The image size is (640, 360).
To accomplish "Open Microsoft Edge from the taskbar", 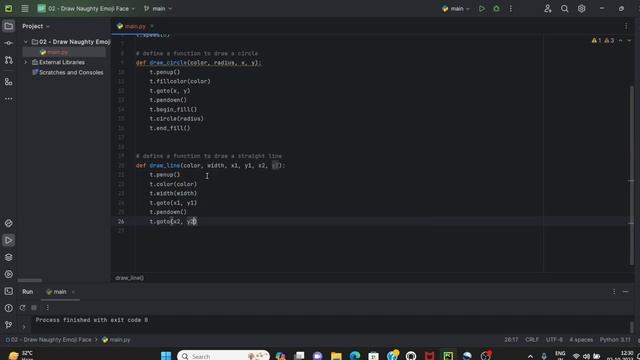I will tap(355, 356).
